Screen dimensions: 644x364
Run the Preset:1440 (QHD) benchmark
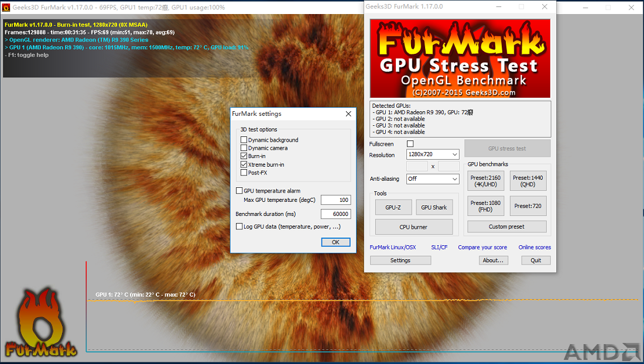[527, 181]
